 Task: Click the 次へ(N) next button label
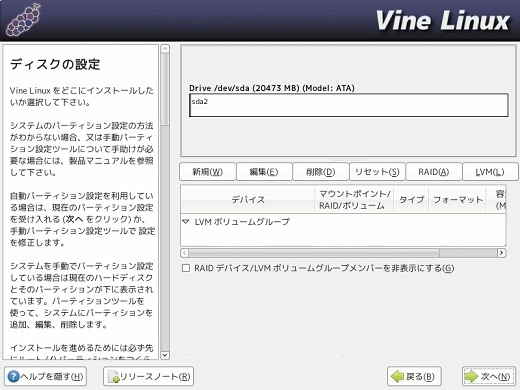coord(495,377)
